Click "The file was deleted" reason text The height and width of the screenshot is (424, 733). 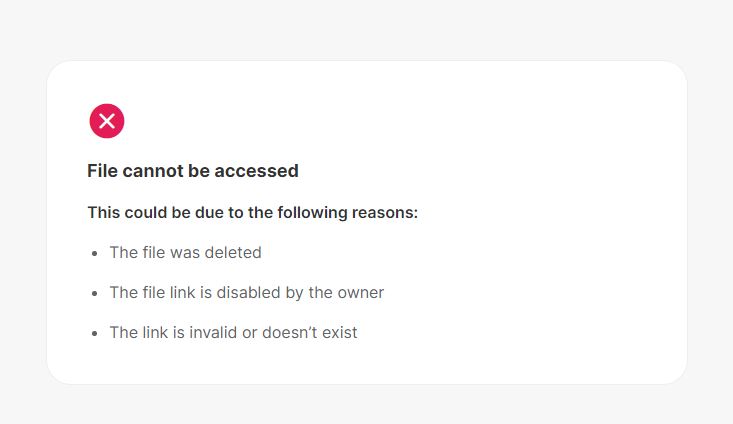click(x=185, y=253)
